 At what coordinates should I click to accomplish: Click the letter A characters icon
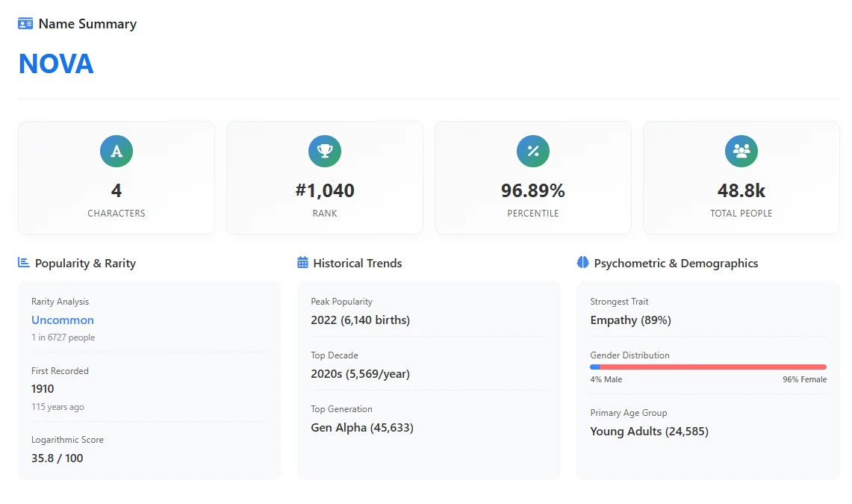[x=116, y=152]
